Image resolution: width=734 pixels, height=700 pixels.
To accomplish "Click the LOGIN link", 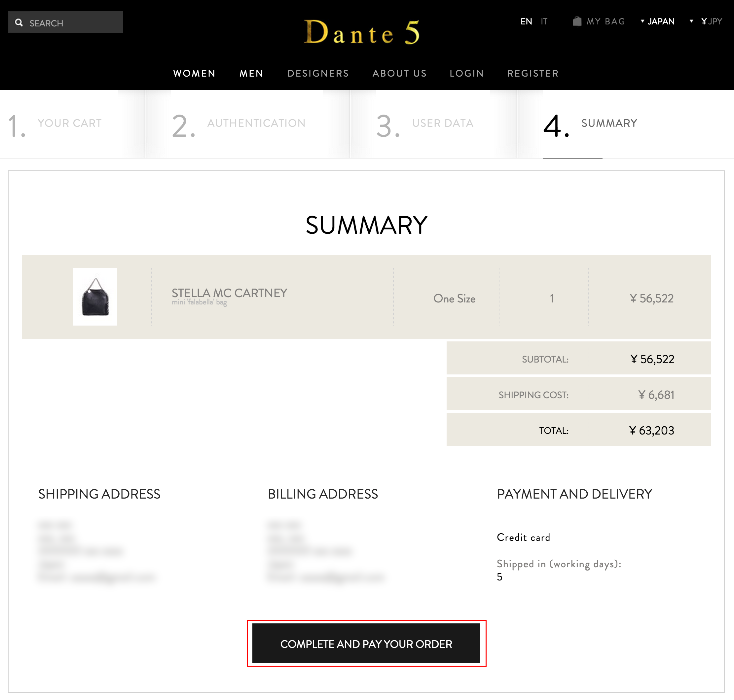I will pyautogui.click(x=467, y=74).
